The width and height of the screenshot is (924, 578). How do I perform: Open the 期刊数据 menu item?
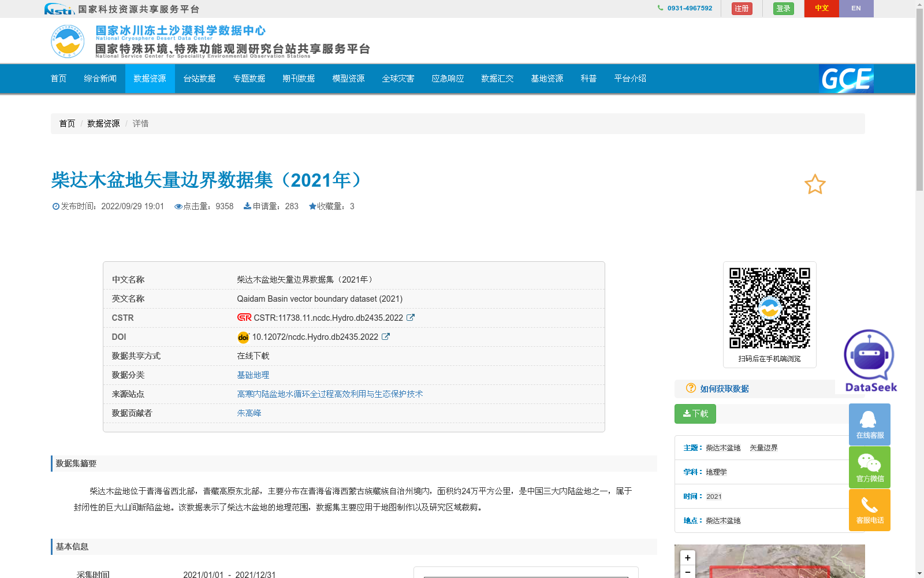(299, 79)
